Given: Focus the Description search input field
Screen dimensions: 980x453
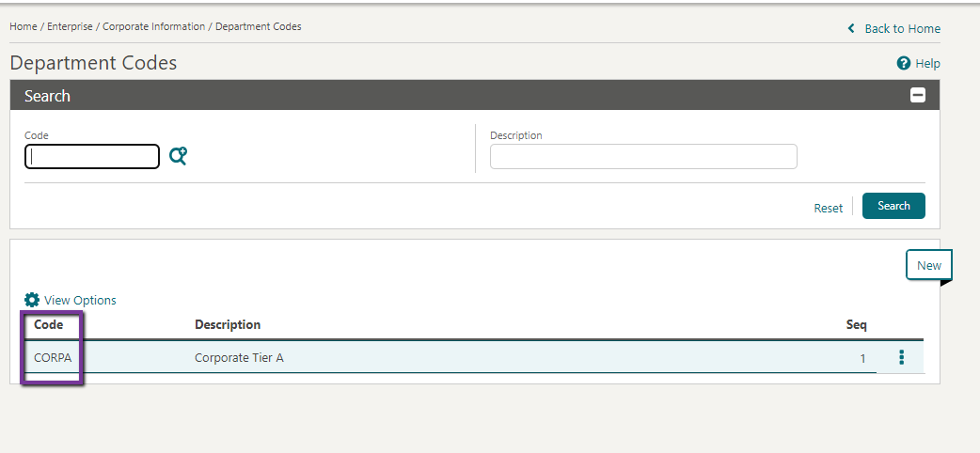Looking at the screenshot, I should coord(643,157).
